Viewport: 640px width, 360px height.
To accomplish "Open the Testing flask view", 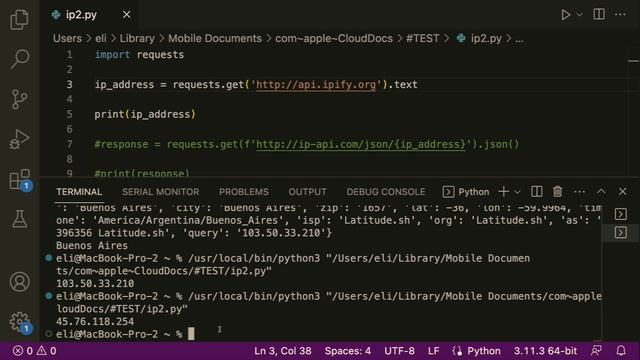I will pos(19,220).
